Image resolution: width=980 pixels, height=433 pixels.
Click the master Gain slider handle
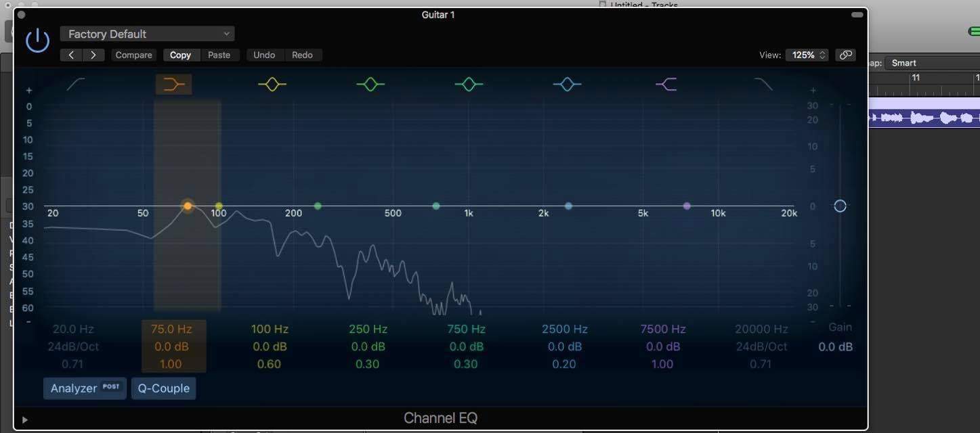840,206
